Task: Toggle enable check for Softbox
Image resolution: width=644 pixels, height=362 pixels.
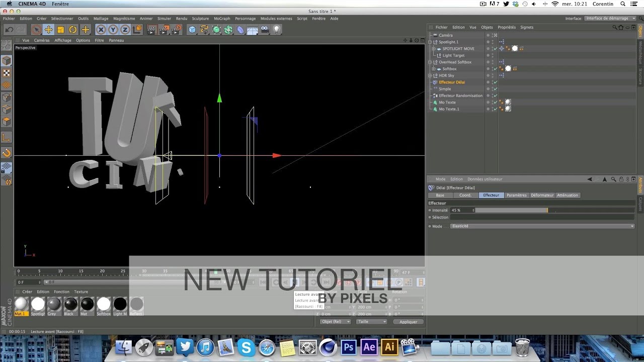Action: [496, 69]
